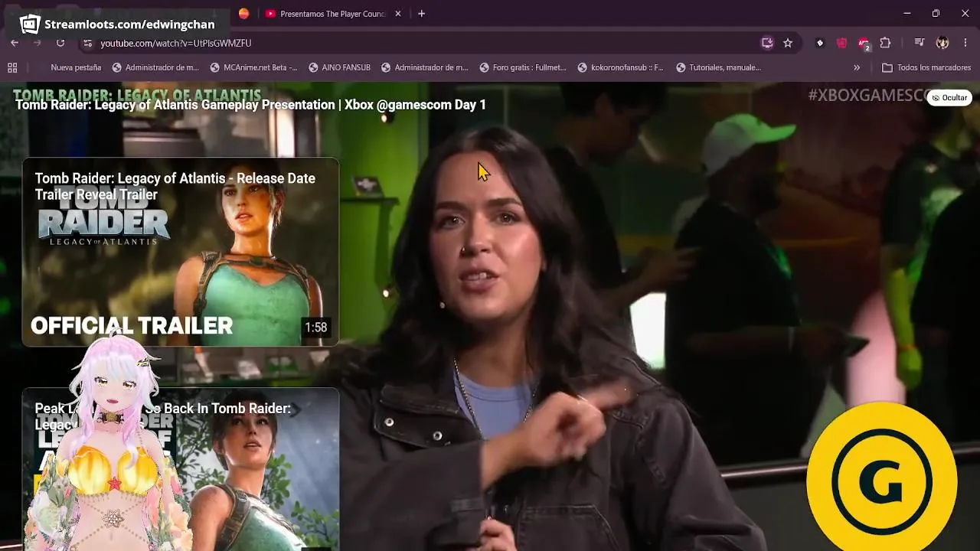View site information next to the URL
Image resolution: width=980 pixels, height=551 pixels.
pos(87,43)
